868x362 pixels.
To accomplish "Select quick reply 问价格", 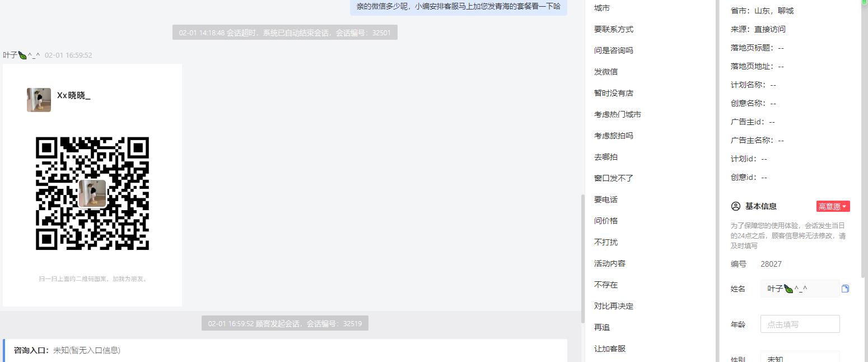I will [606, 221].
